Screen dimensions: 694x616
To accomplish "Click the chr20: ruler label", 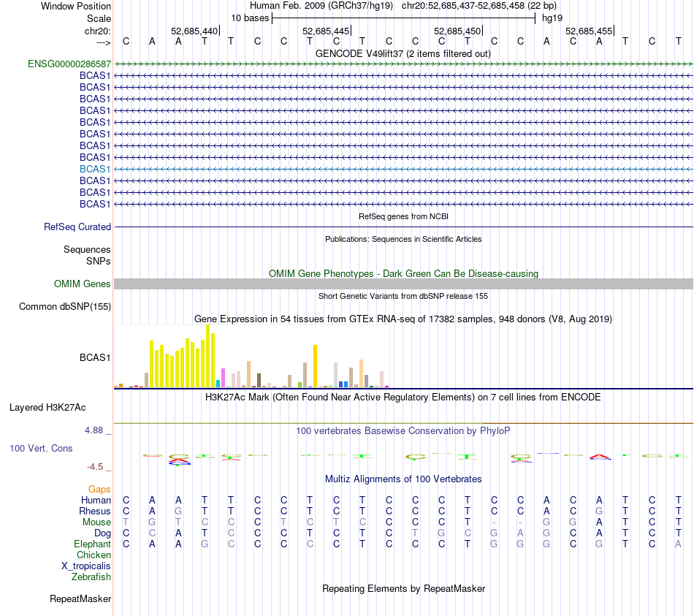I will coord(97,31).
